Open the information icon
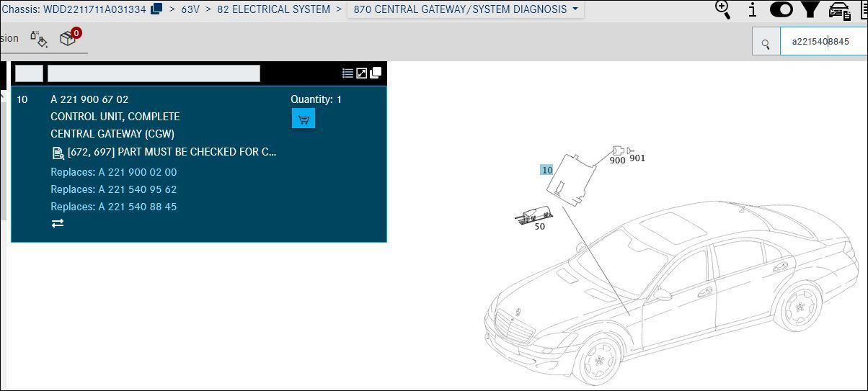 pyautogui.click(x=752, y=9)
